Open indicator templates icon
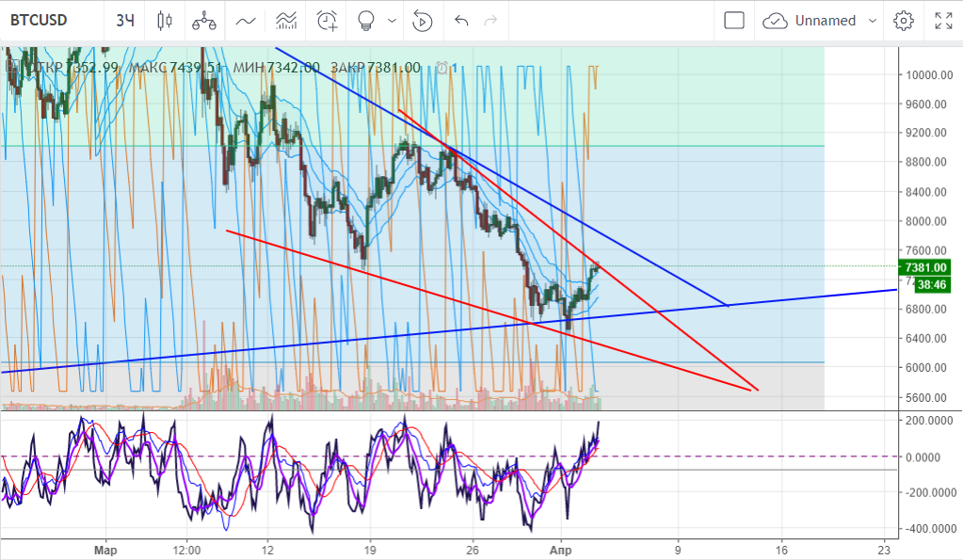Screen dimensions: 963x560 [x=287, y=21]
